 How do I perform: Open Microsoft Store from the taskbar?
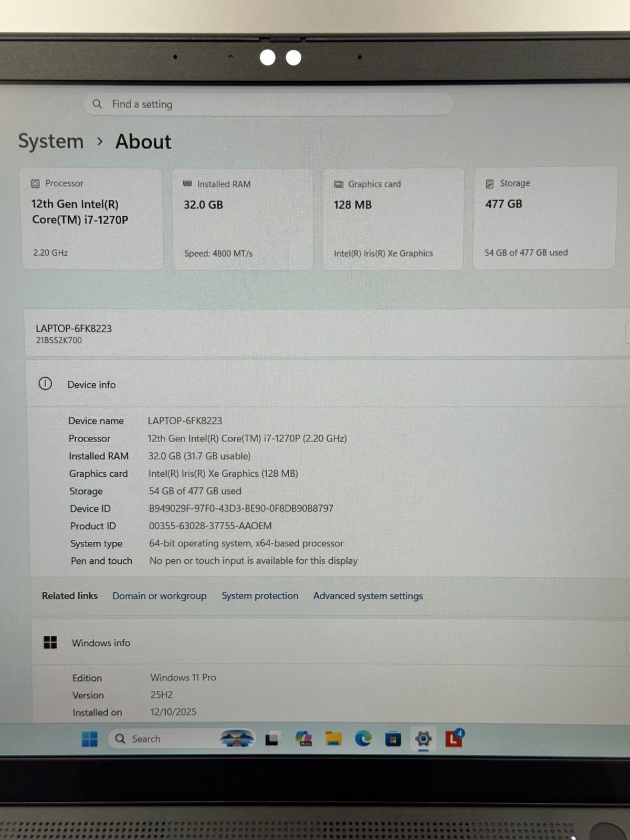(x=393, y=739)
